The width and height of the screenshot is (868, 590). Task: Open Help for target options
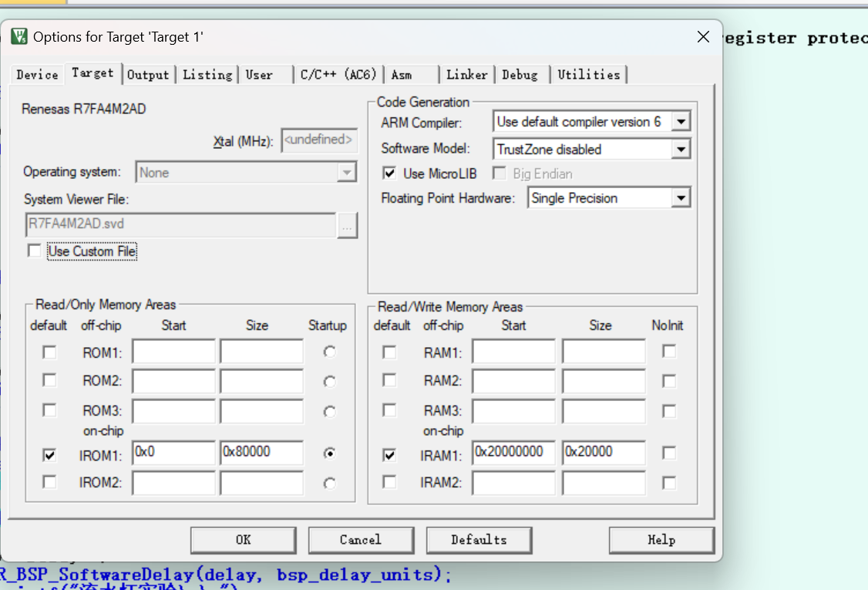[661, 540]
